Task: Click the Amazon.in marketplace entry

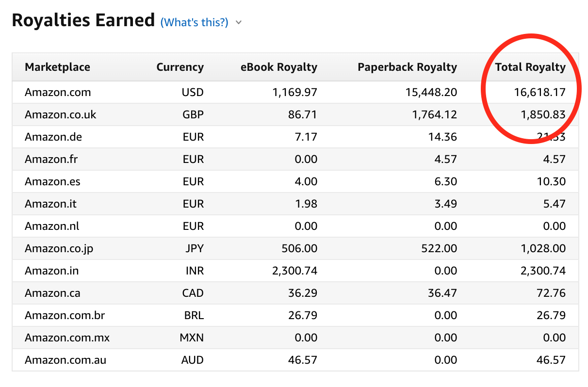Action: pyautogui.click(x=51, y=271)
